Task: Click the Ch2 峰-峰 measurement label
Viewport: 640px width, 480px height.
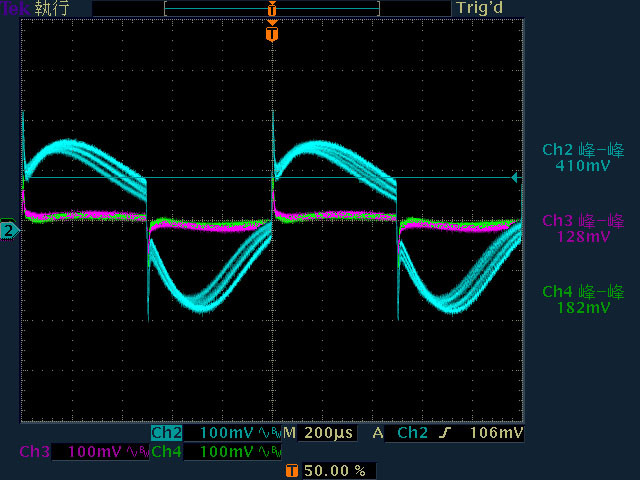Action: 583,150
